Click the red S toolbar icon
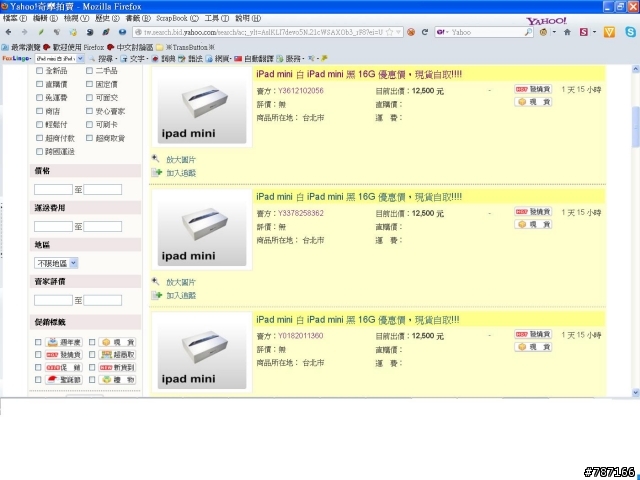Image resolution: width=640 pixels, height=480 pixels. coord(584,32)
